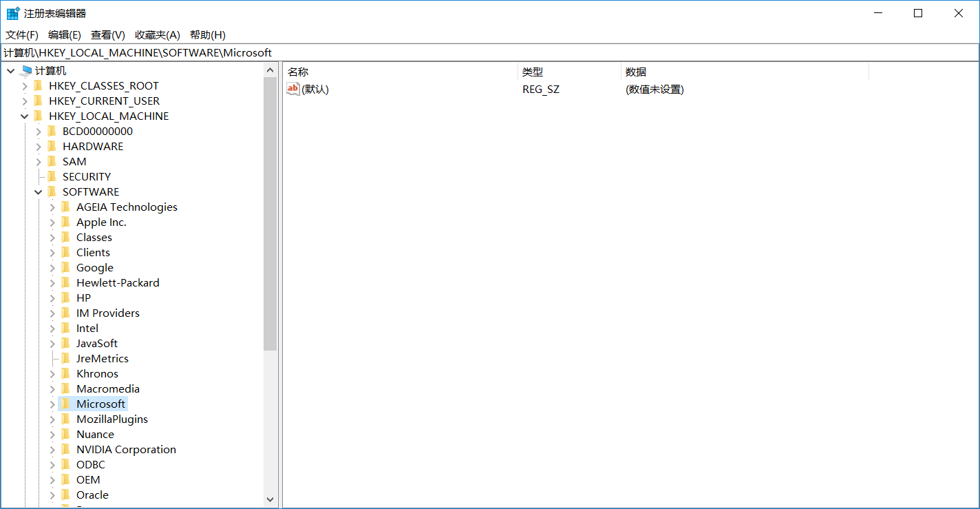This screenshot has width=980, height=509.
Task: Click the Registry Editor title bar icon
Action: (13, 13)
